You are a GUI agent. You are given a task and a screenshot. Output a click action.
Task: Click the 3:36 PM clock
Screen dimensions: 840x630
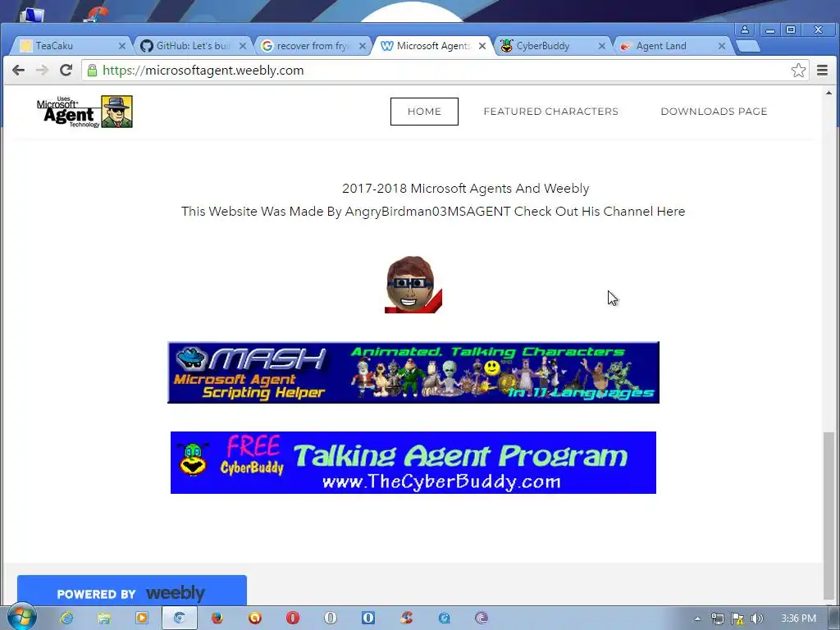click(x=798, y=619)
